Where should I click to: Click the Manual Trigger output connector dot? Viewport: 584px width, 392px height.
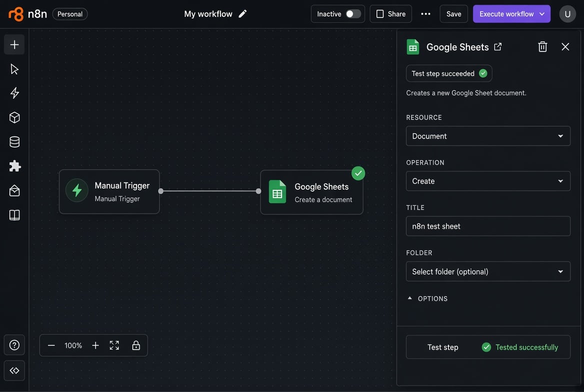160,191
